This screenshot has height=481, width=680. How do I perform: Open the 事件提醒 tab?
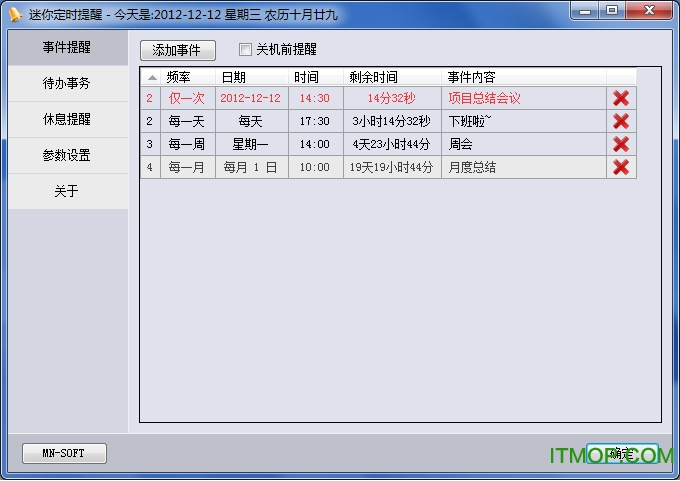(x=68, y=47)
